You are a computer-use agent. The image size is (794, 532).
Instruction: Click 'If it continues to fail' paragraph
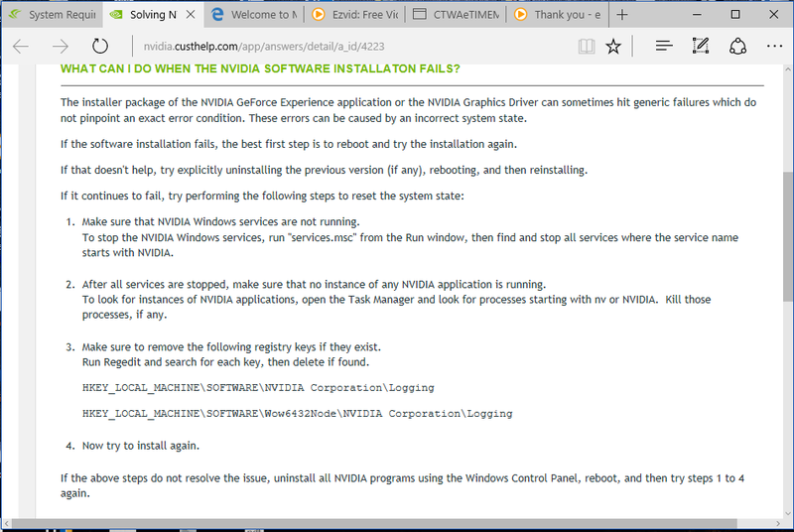[x=262, y=196]
